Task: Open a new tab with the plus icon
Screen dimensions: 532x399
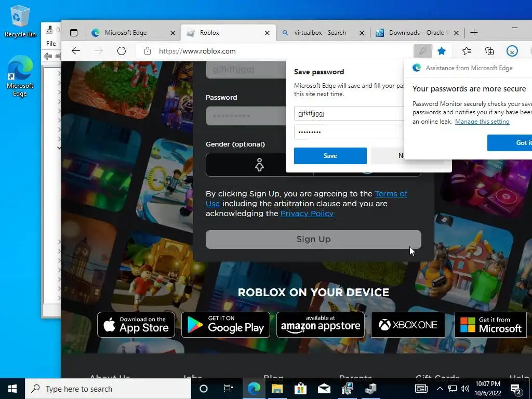Action: click(x=474, y=33)
